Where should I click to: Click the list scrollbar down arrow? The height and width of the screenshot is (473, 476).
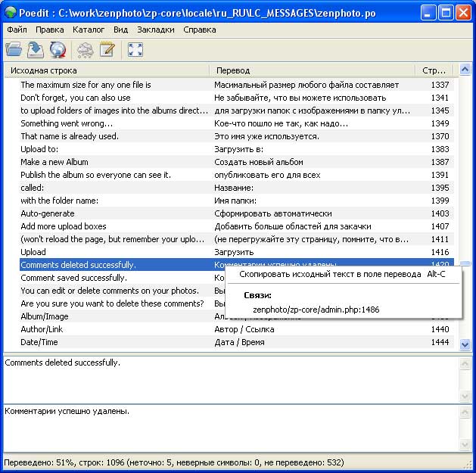(x=465, y=344)
